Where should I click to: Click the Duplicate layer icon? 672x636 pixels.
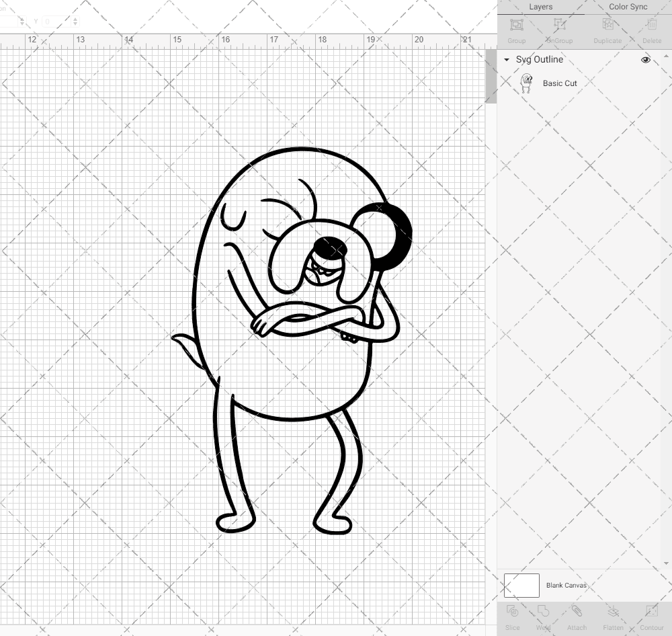click(607, 25)
